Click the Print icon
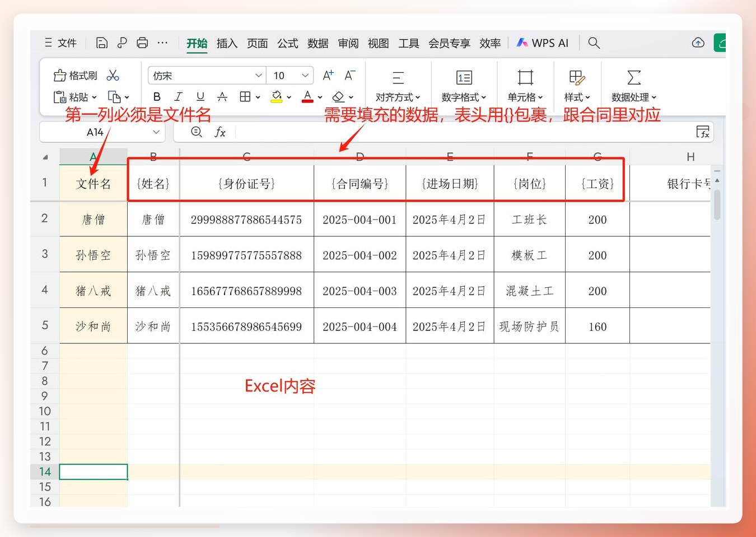 (x=142, y=43)
